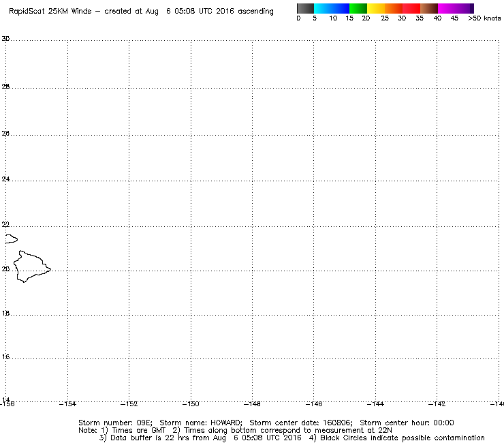The height and width of the screenshot is (443, 504).
Task: Click the '>50 knots' legend label
Action: click(x=484, y=18)
